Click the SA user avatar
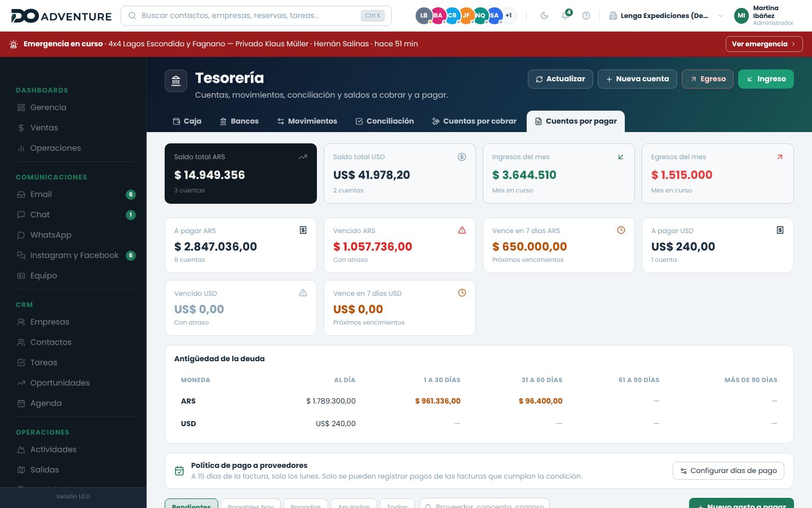 [x=495, y=16]
